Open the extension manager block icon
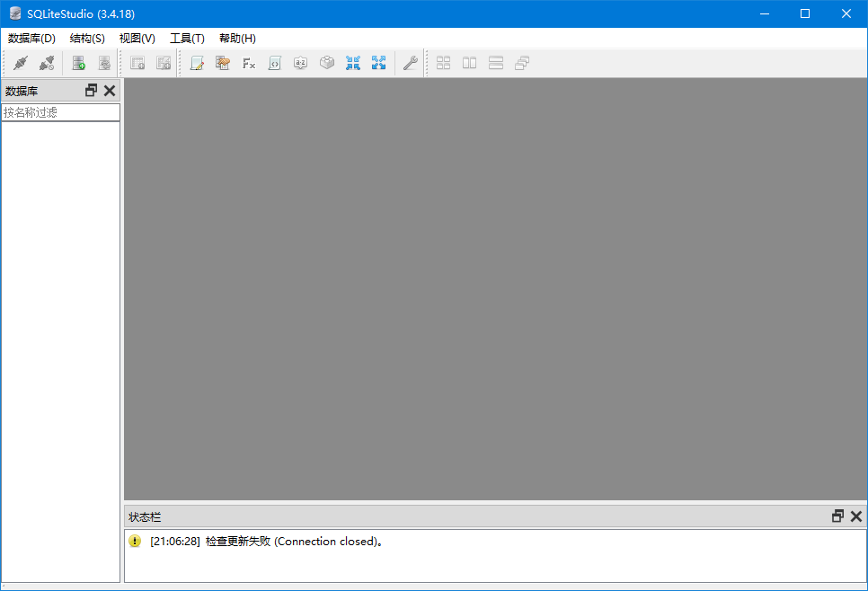This screenshot has width=868, height=591. pos(327,63)
